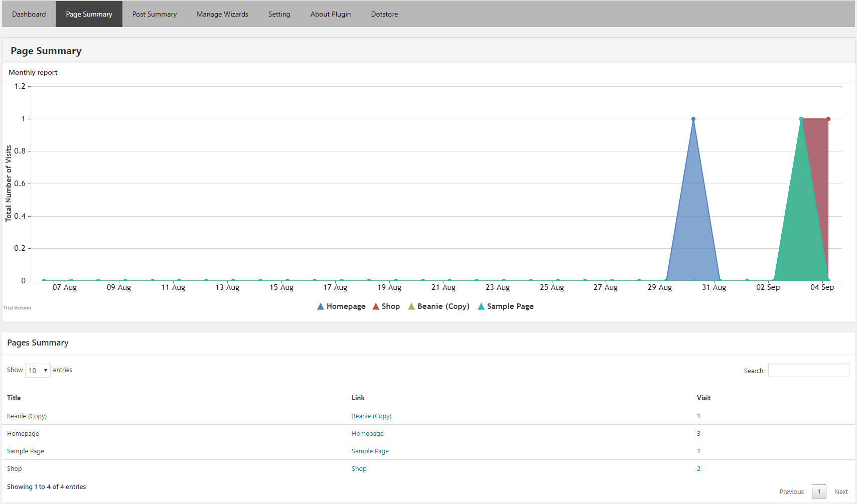Open the Post Summary tab
Viewport: 857px width, 504px height.
(155, 14)
